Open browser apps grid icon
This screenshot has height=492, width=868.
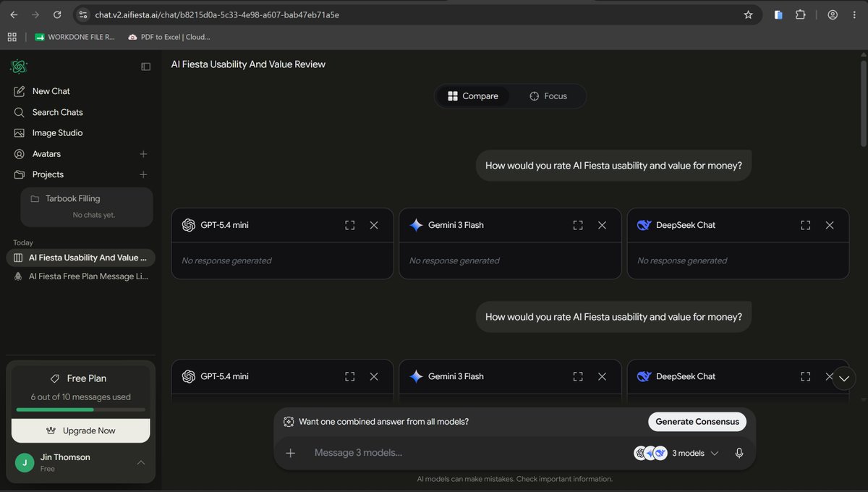pyautogui.click(x=12, y=37)
